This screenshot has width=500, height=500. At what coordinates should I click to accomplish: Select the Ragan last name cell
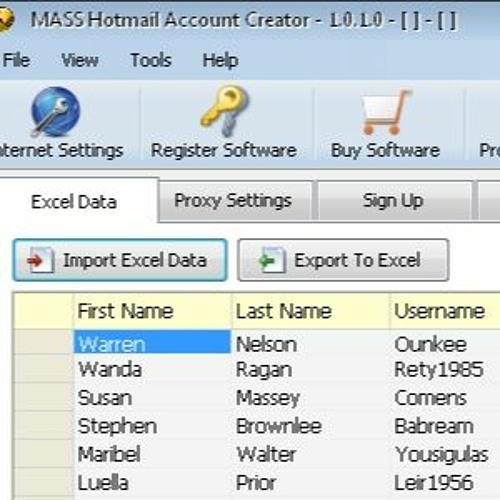(310, 369)
